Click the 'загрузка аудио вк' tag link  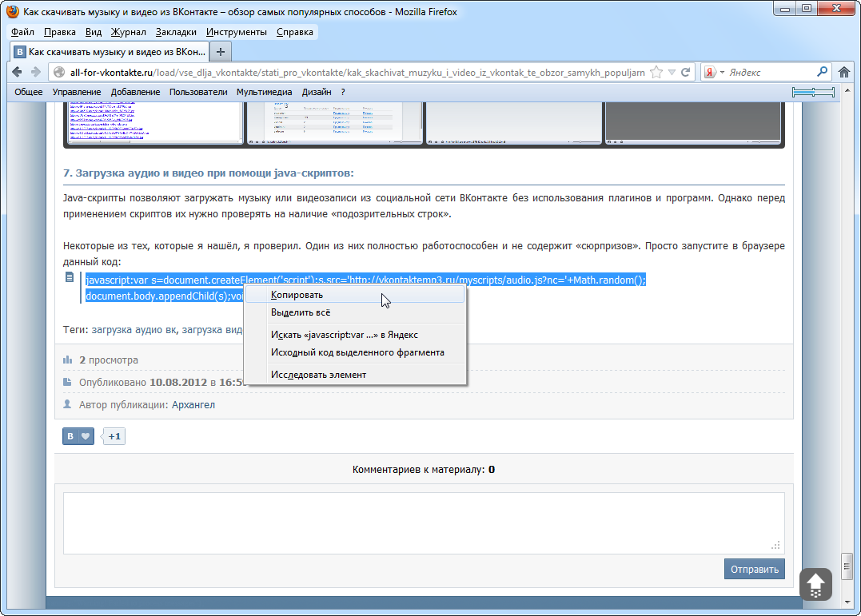coord(134,329)
